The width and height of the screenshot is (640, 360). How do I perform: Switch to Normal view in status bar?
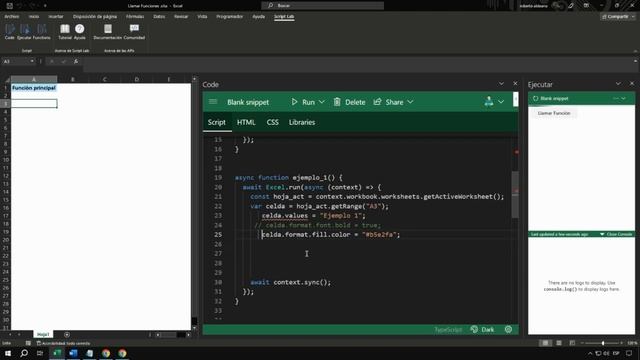tap(545, 343)
